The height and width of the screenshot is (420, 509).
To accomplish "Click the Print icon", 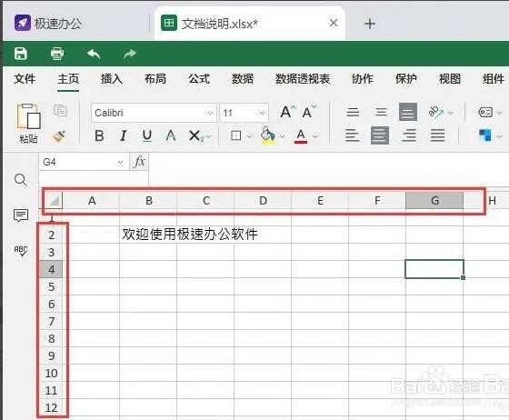I will click(x=57, y=54).
